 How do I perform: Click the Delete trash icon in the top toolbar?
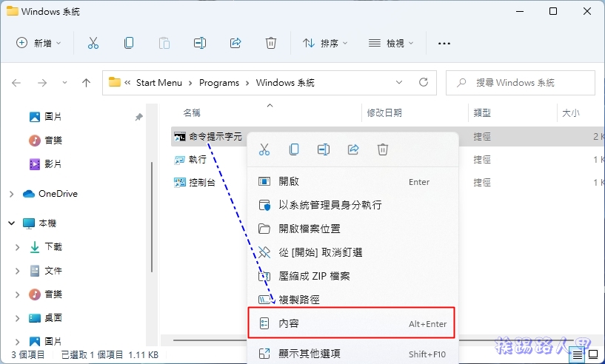click(271, 43)
